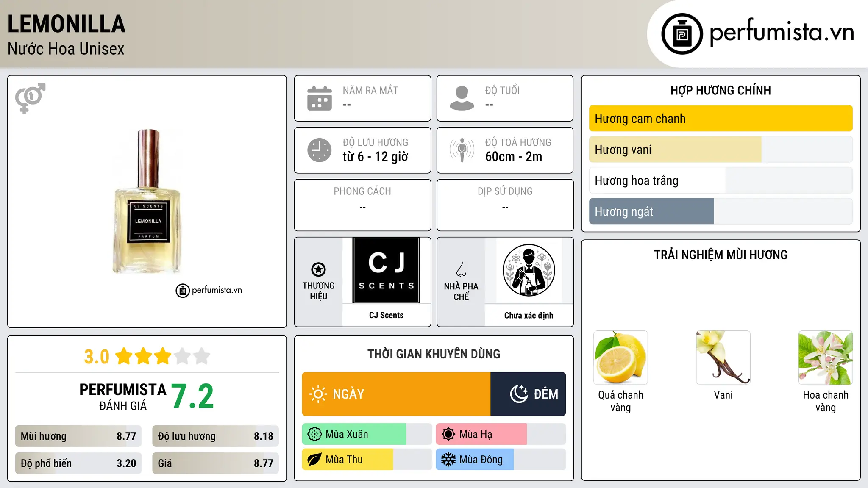
Task: Click the perfumista.vn bottle logo icon in the header
Action: 682,34
